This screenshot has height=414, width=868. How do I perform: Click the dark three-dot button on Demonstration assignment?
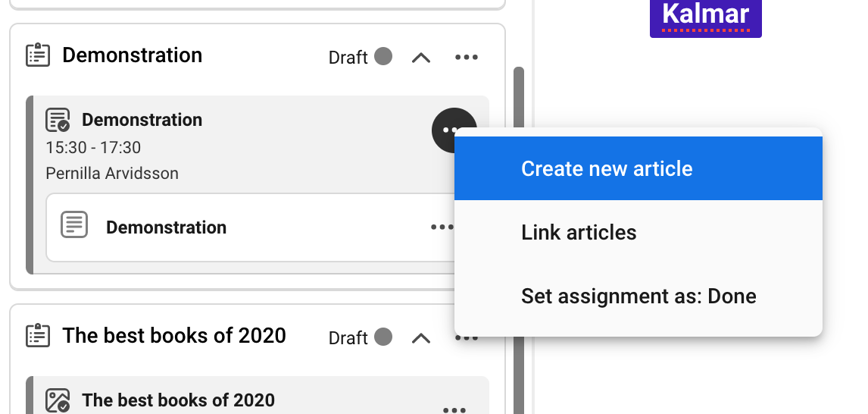click(445, 128)
